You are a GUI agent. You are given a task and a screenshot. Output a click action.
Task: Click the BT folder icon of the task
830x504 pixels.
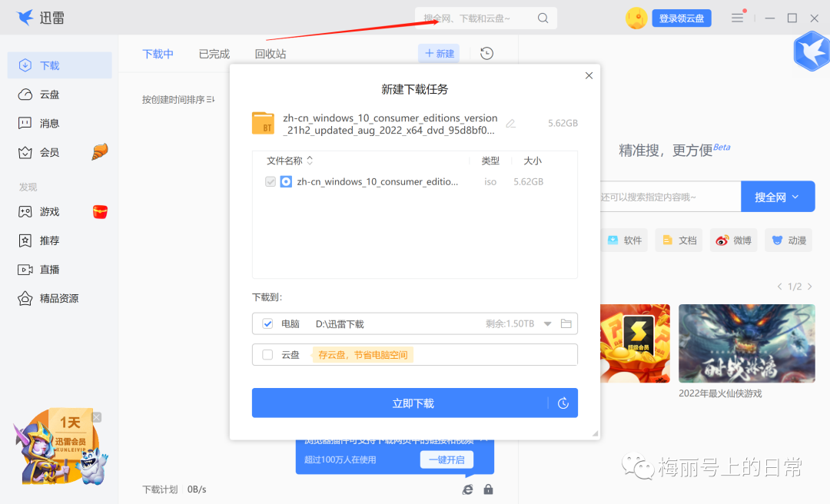pos(263,123)
